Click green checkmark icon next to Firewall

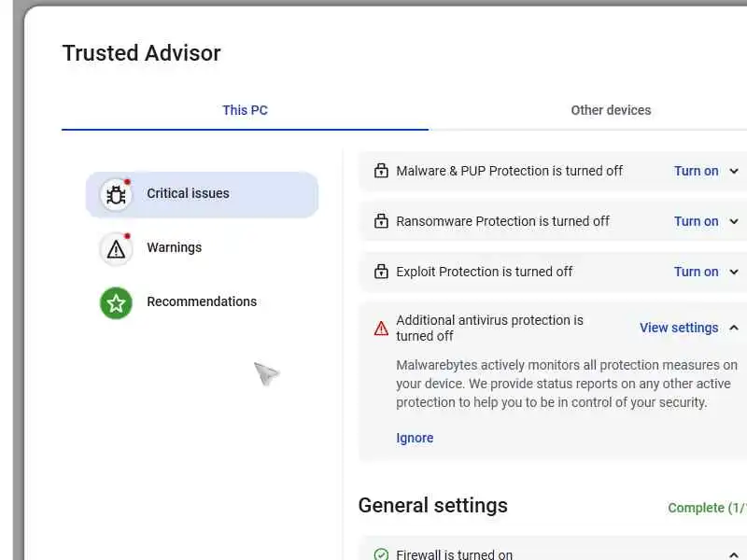click(381, 554)
